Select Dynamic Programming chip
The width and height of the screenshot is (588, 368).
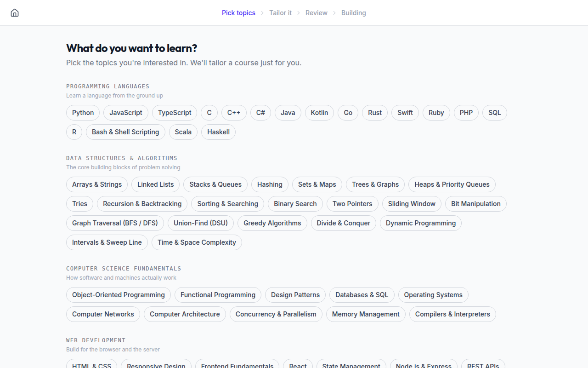tap(421, 223)
